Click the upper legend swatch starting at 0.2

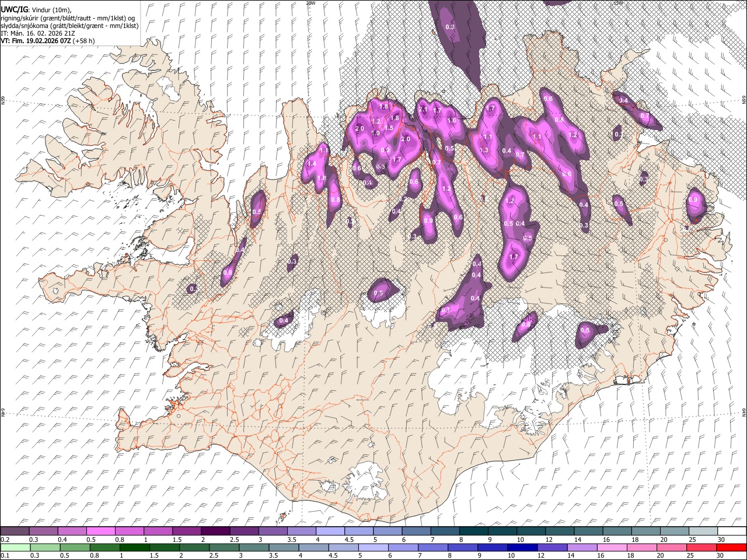[x=15, y=531]
